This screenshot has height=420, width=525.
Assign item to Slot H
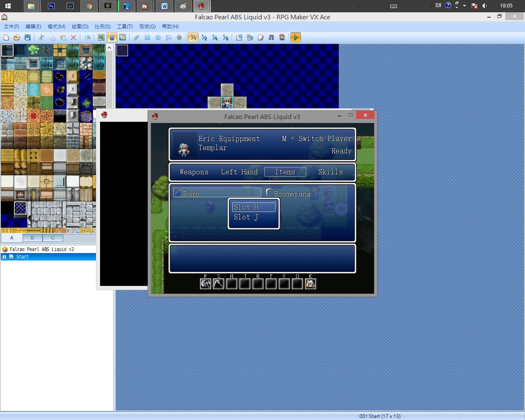[x=253, y=207]
